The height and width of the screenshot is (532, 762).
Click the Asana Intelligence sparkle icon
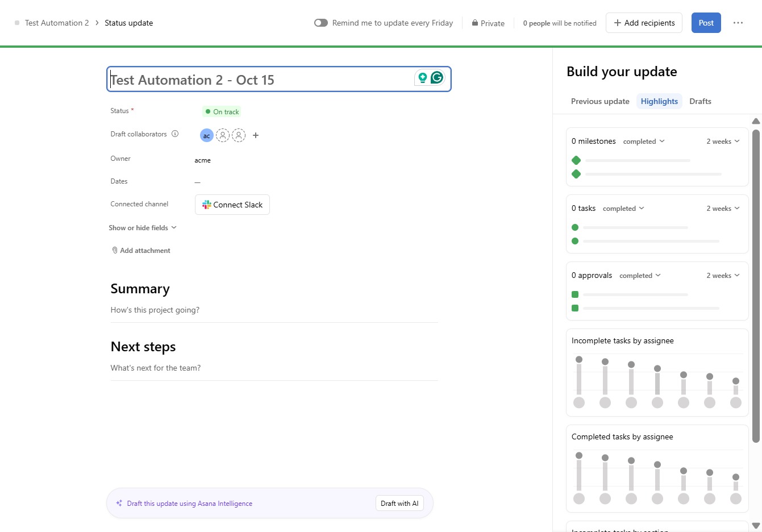pos(119,503)
